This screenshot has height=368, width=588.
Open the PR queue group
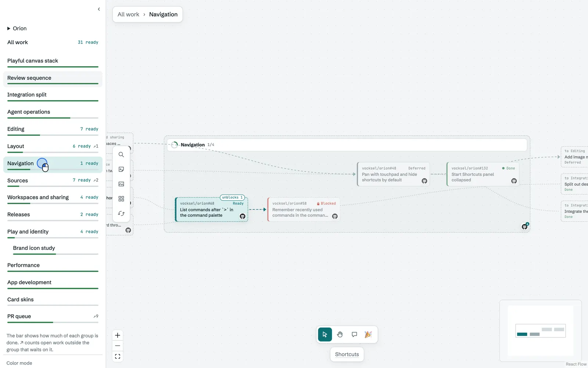point(53,318)
